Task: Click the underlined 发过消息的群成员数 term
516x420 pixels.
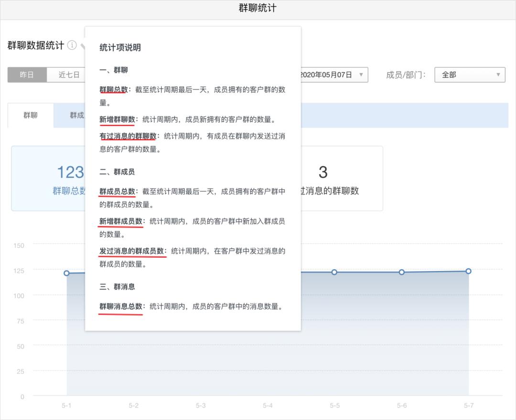Action: (x=131, y=251)
